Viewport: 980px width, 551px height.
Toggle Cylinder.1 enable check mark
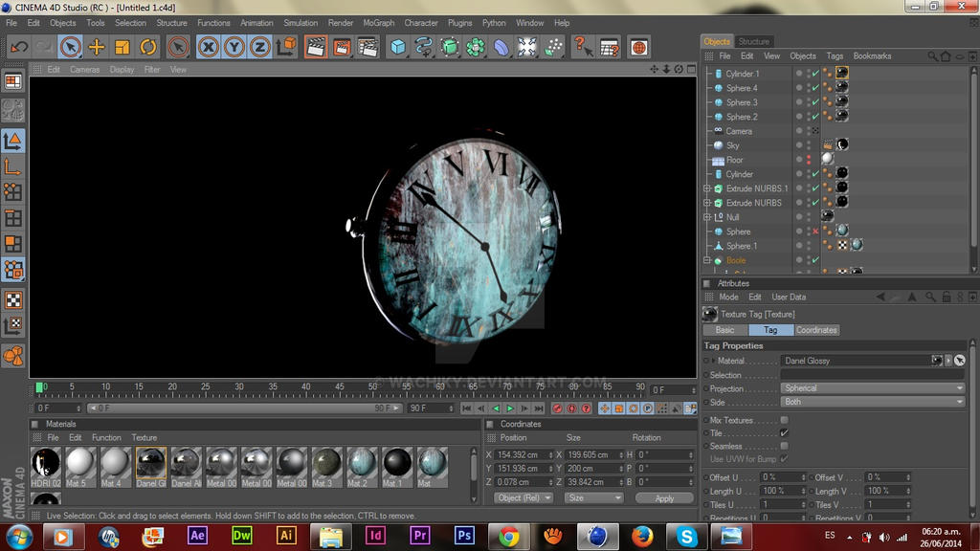coord(815,74)
